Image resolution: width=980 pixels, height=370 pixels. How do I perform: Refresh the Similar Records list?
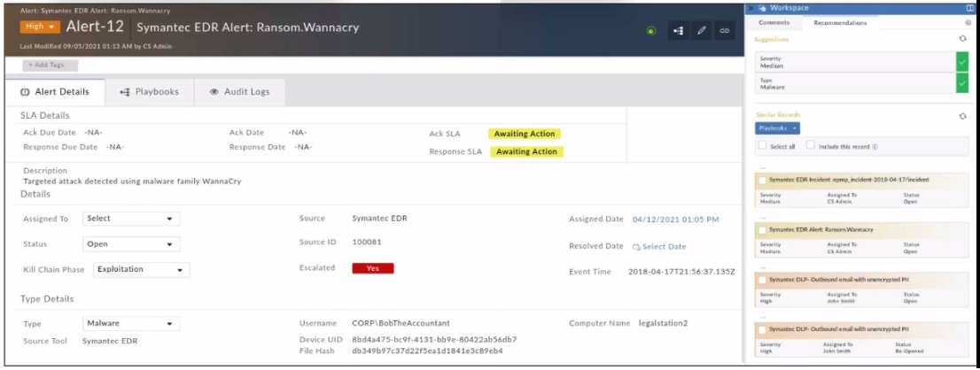pyautogui.click(x=962, y=116)
